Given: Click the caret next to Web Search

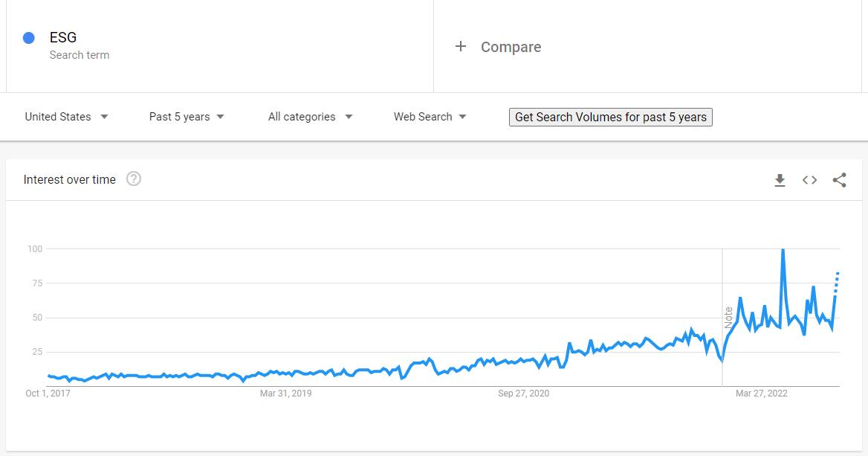Looking at the screenshot, I should click(x=462, y=117).
